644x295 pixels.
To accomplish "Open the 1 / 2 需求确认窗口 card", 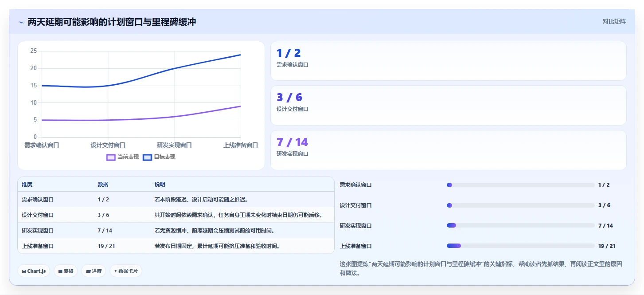I will (448, 61).
